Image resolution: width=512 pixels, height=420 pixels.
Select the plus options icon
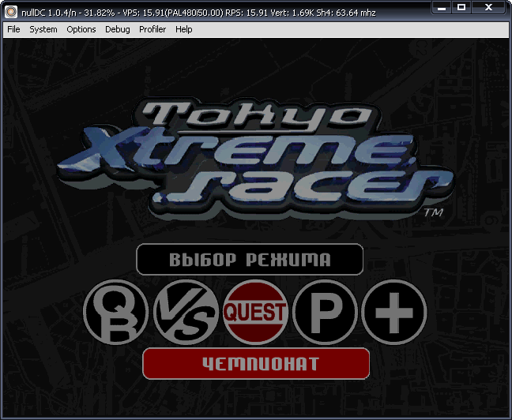[x=394, y=313]
